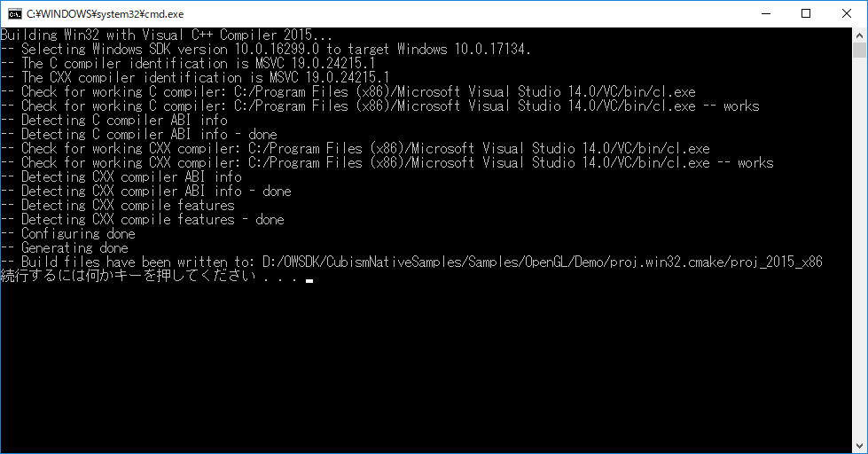
Task: Click the scrollbar down arrow
Action: [x=859, y=446]
